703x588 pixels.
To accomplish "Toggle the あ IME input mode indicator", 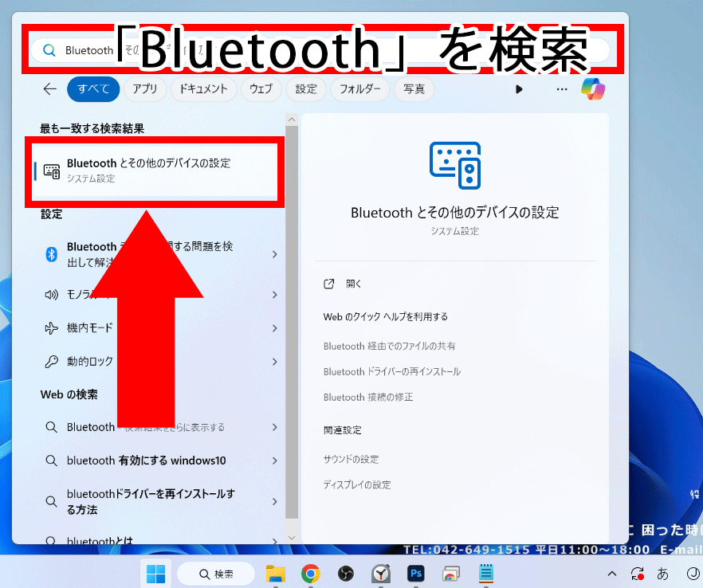I will pyautogui.click(x=662, y=574).
